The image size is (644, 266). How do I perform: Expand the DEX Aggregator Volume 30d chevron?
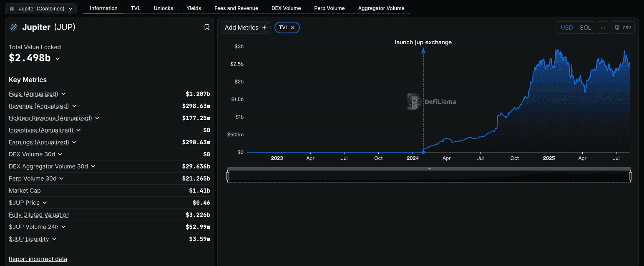click(93, 166)
